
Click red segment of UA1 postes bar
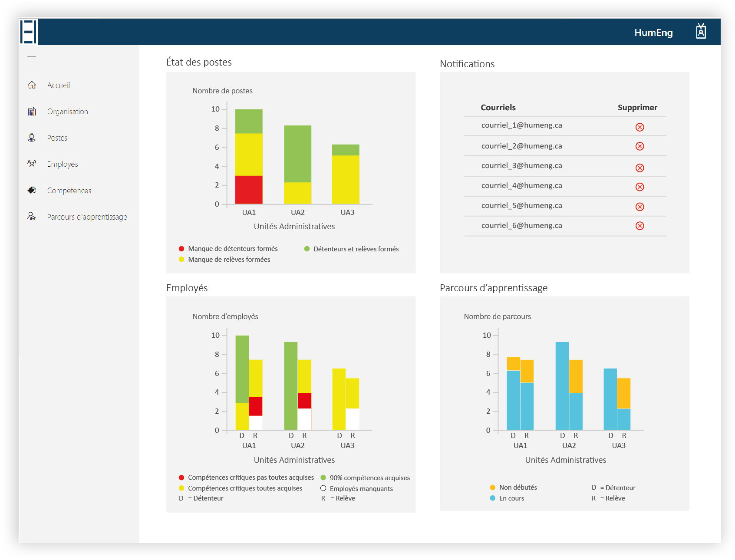click(249, 190)
